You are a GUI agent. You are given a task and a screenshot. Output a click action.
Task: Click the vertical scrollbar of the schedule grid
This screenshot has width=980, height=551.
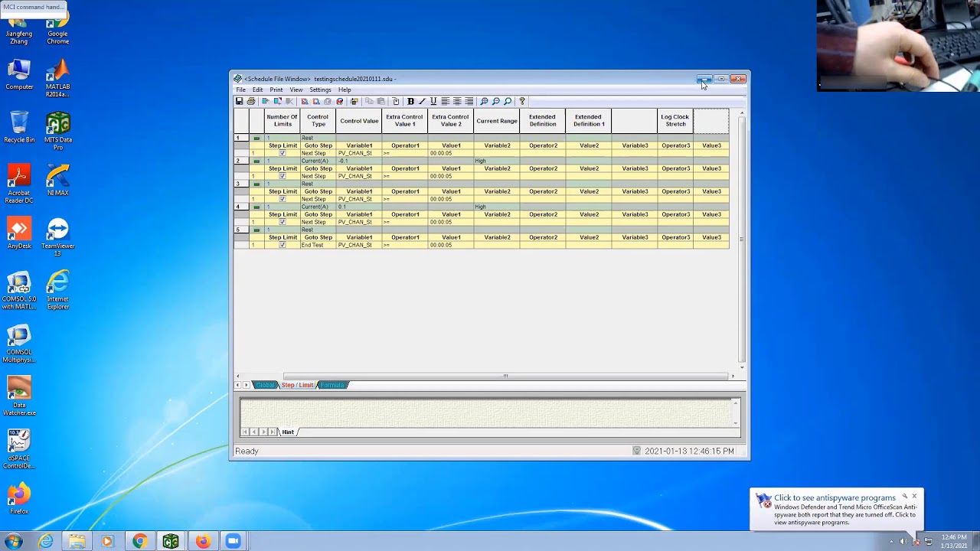click(x=741, y=240)
